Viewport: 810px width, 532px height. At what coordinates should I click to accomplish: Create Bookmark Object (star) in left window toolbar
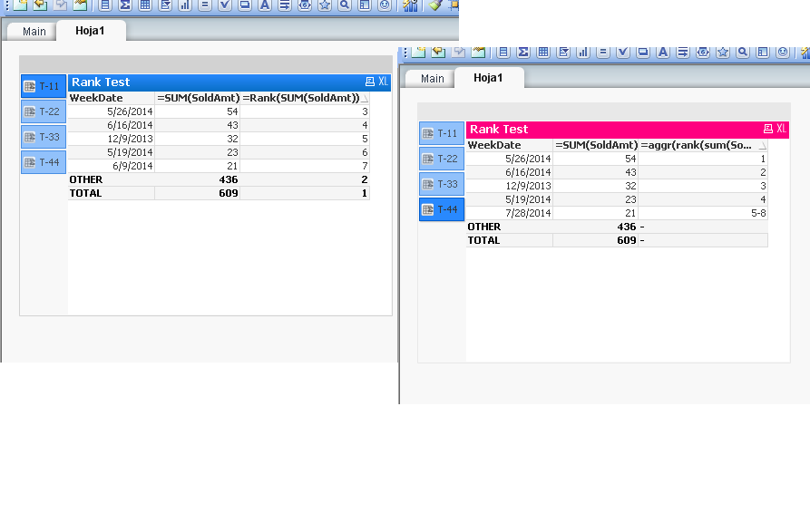click(x=325, y=5)
